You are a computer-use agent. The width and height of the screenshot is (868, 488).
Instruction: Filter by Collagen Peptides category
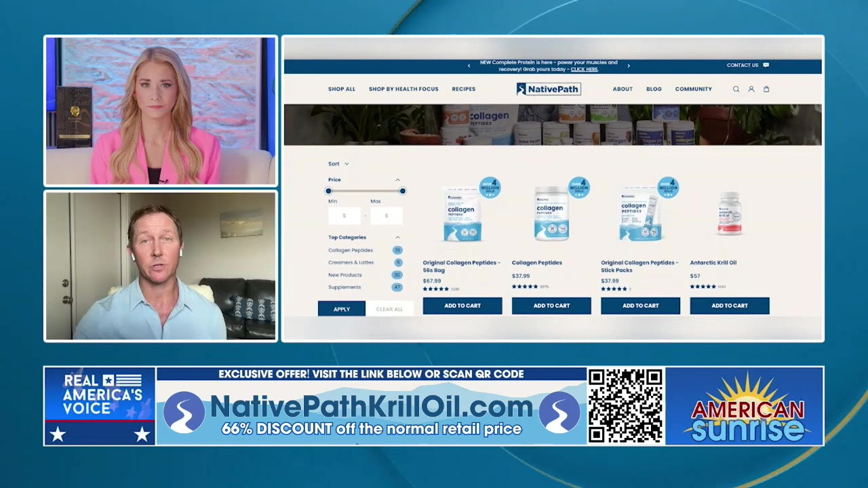(351, 250)
